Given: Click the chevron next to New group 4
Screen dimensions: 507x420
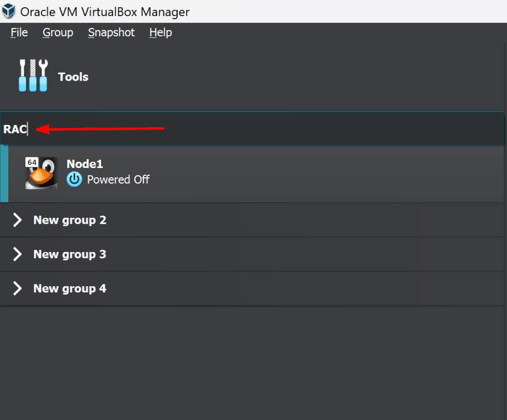Looking at the screenshot, I should pos(17,288).
